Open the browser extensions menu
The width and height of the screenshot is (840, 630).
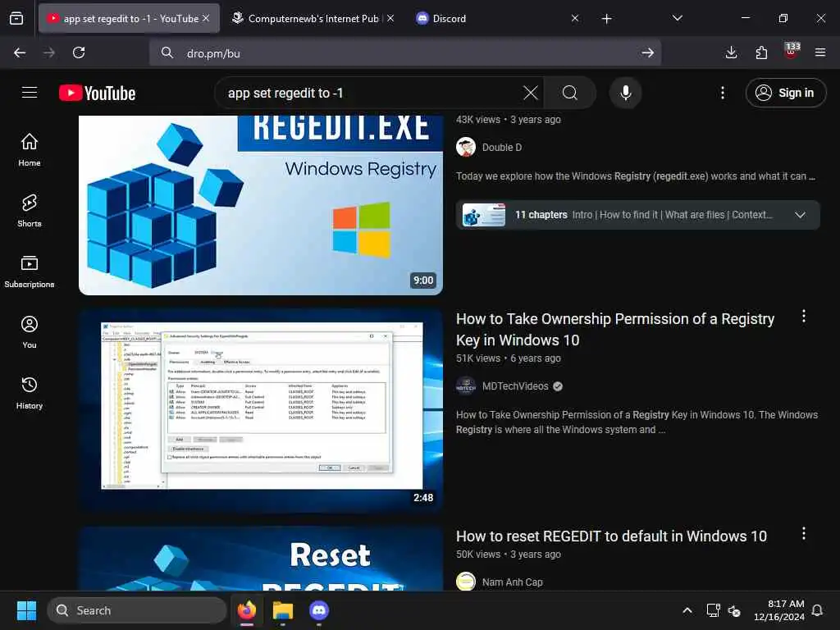click(761, 52)
